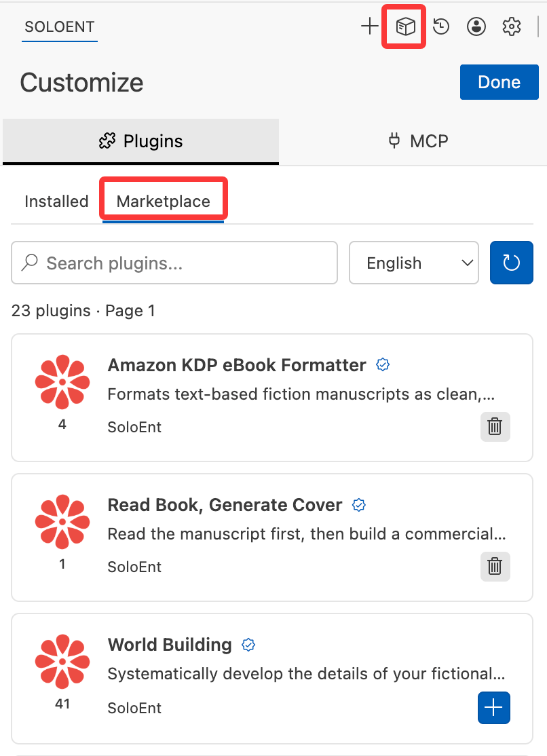Open the account profile icon
This screenshot has width=547, height=756.
[x=476, y=26]
